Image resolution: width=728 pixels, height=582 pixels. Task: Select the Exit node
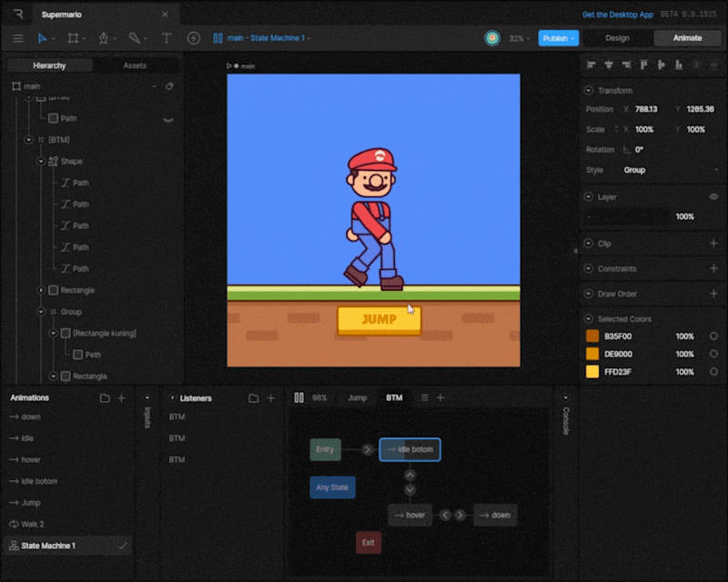(x=369, y=543)
